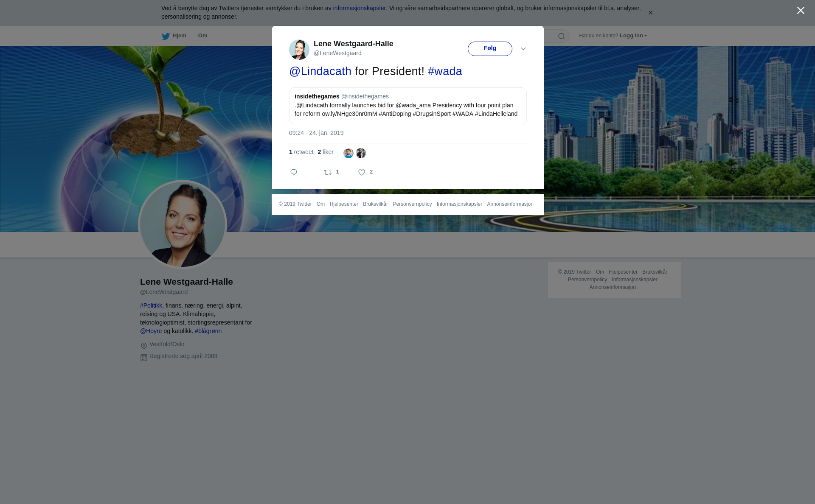Expand the tweet options chevron menu
This screenshot has width=815, height=504.
pos(523,49)
